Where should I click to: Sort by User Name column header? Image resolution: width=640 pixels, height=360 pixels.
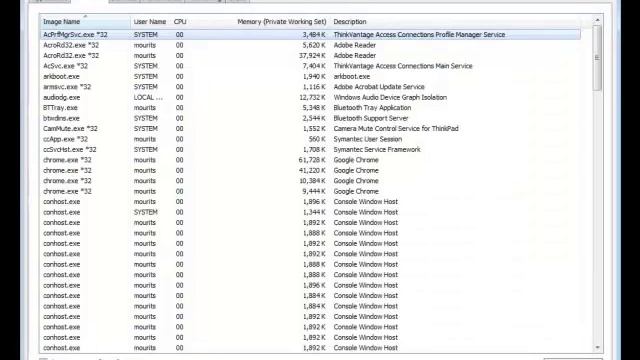(150, 22)
